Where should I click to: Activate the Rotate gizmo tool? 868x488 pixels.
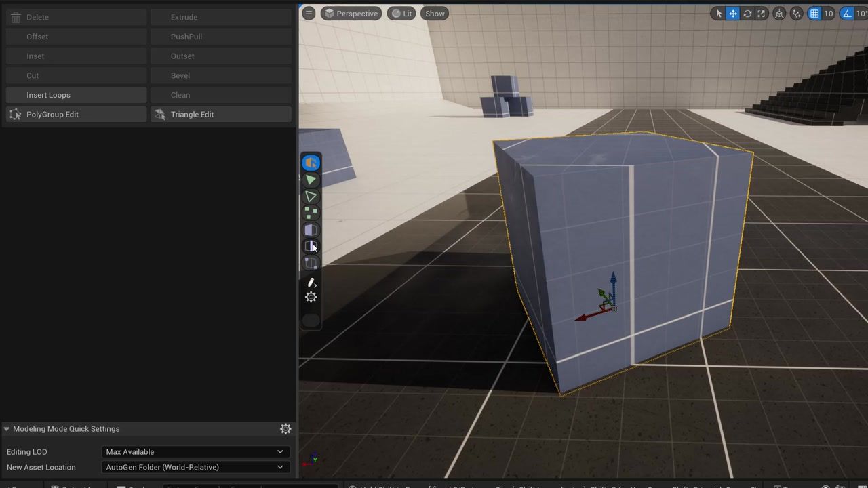[747, 14]
